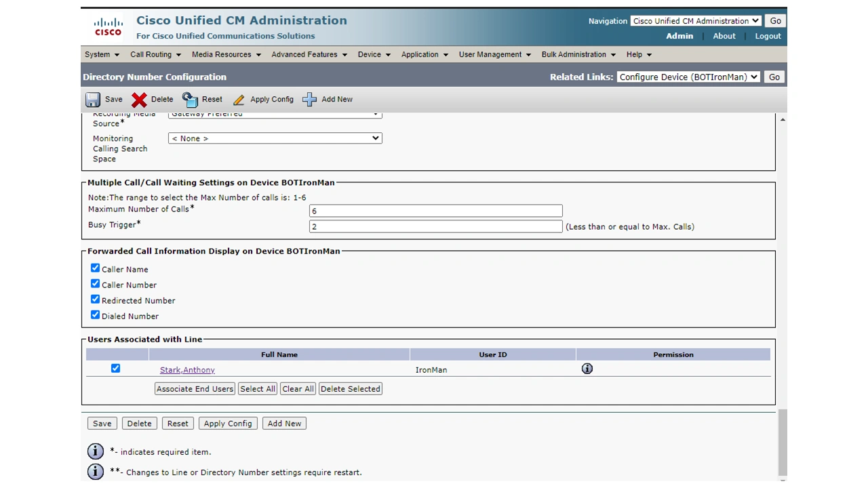Open the Media Resources menu

pyautogui.click(x=226, y=54)
